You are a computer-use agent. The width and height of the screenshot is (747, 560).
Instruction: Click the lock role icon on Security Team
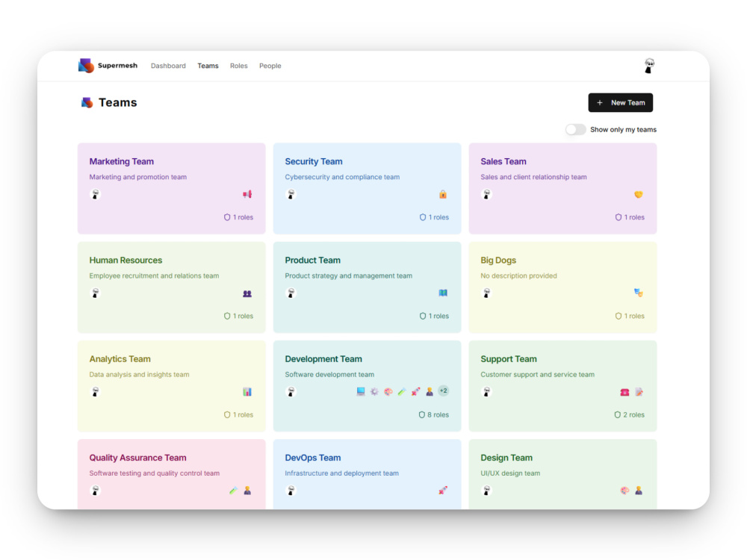click(x=443, y=194)
